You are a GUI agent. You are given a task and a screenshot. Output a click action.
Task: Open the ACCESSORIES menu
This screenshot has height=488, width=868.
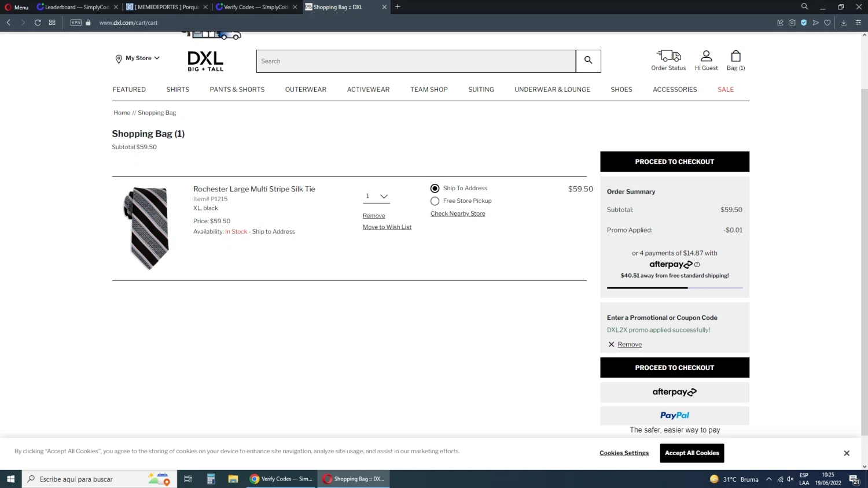pos(675,90)
